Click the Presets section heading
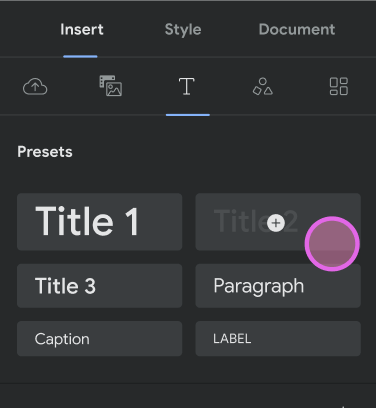Screen dimensions: 376x408 tap(45, 152)
